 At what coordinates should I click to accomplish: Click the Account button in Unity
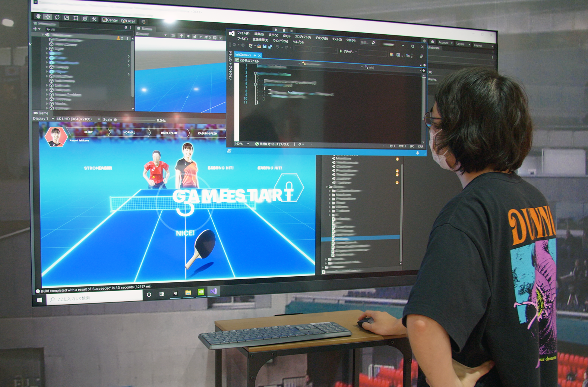pyautogui.click(x=445, y=43)
